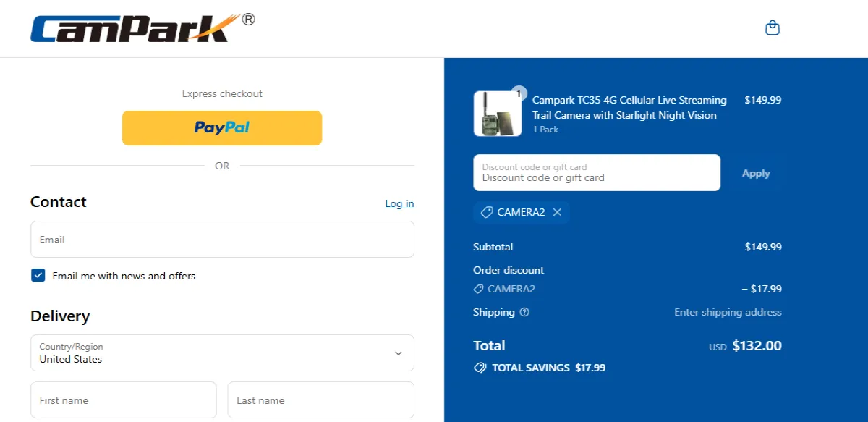This screenshot has height=422, width=868.
Task: Click the Total Savings tag icon
Action: click(480, 368)
